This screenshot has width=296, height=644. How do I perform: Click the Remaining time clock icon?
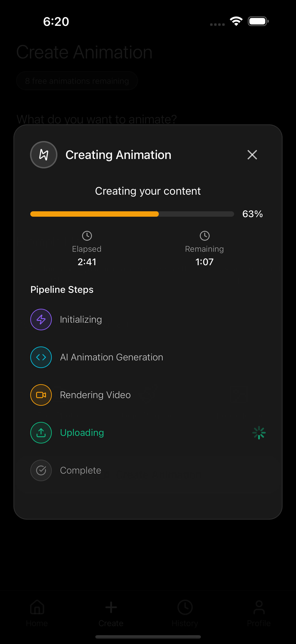(205, 236)
